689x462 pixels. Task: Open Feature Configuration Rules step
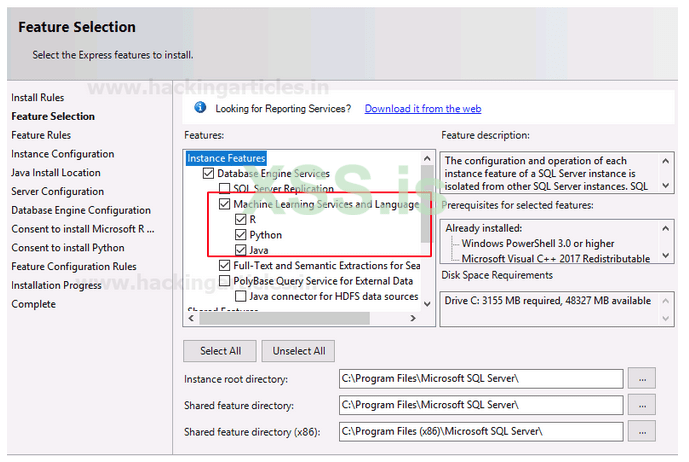[74, 267]
